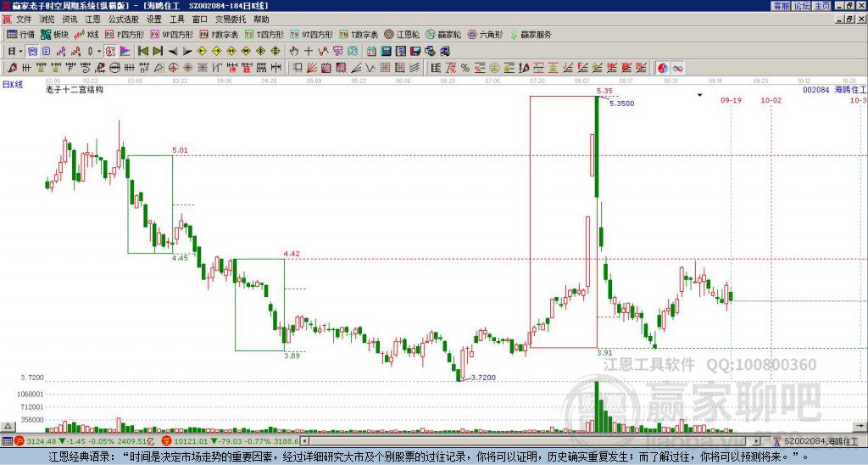Open the 赢家轮 tool
Screen dimensions: 868x465
click(444, 34)
